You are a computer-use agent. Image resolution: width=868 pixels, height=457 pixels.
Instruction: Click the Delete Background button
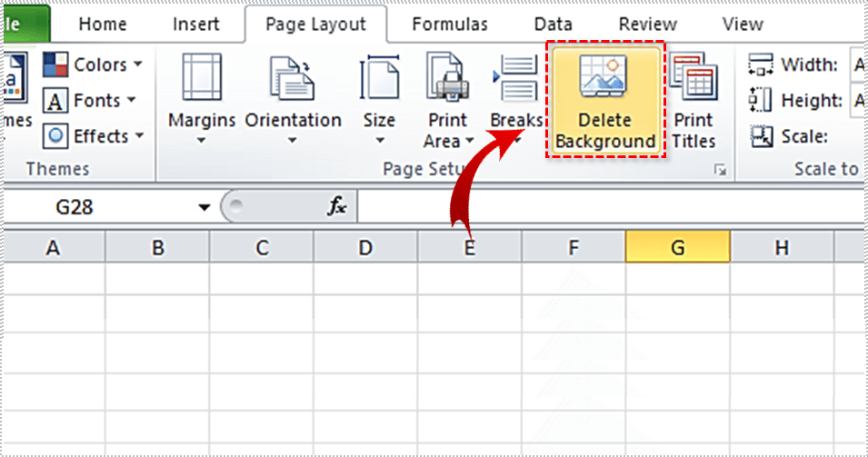coord(605,100)
